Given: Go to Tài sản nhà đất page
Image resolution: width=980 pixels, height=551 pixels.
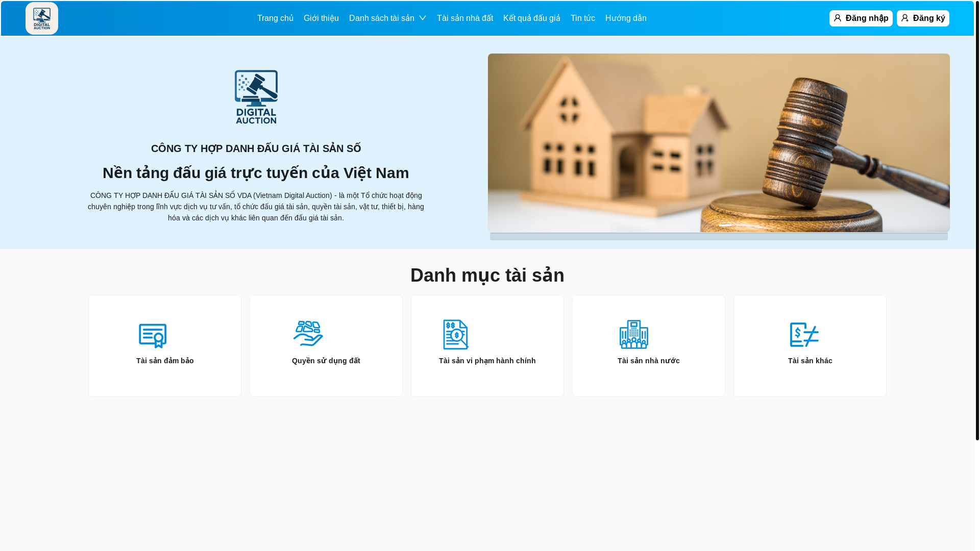Looking at the screenshot, I should point(465,18).
